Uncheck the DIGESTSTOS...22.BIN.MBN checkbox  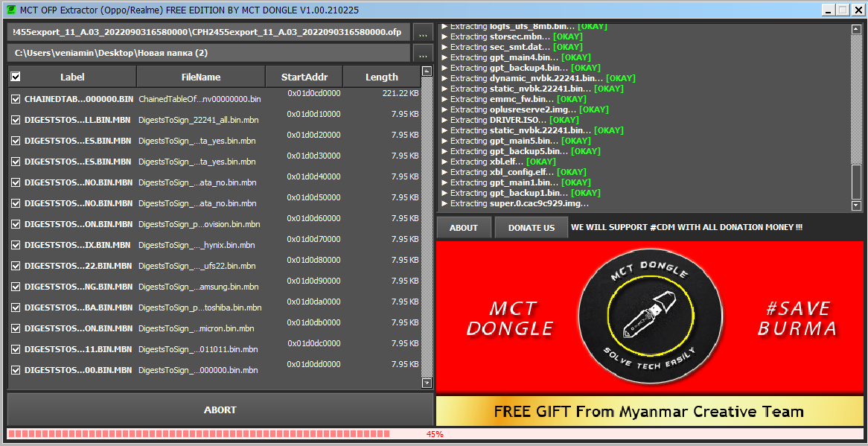coord(16,266)
